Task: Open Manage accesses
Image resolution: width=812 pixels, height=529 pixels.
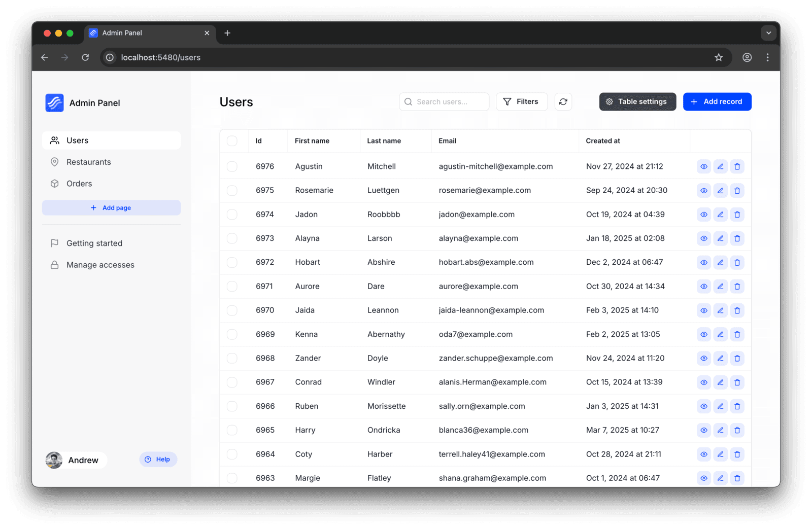Action: click(x=111, y=265)
